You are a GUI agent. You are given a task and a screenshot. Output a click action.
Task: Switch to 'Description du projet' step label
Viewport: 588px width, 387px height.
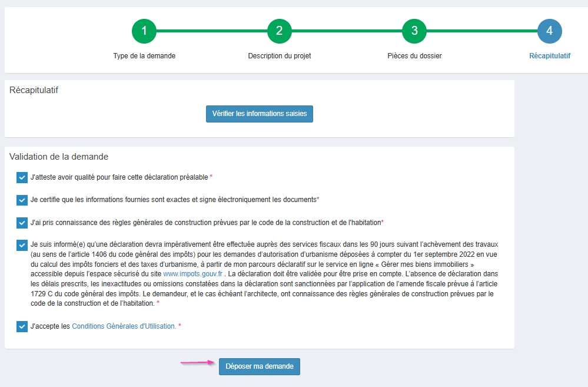click(280, 56)
